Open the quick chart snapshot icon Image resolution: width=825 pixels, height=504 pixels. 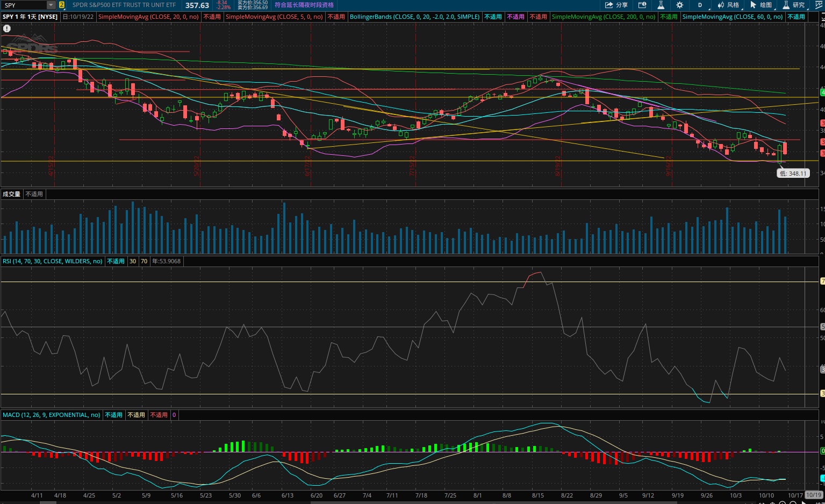pos(642,5)
